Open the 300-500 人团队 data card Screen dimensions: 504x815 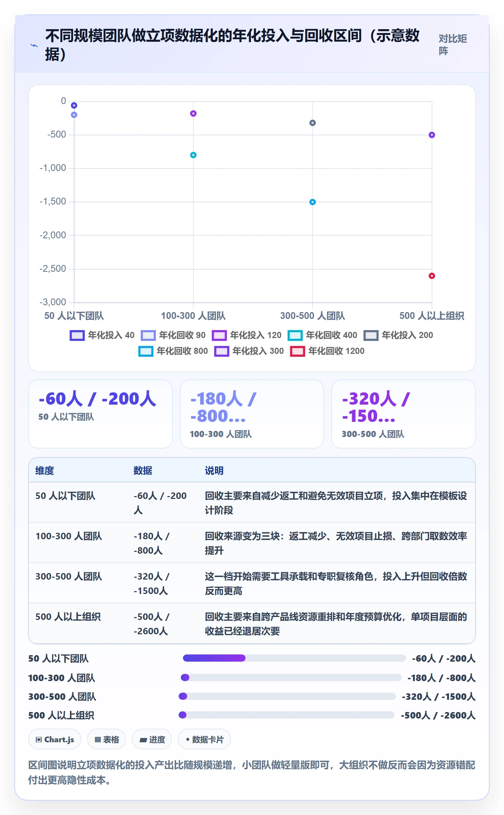404,414
